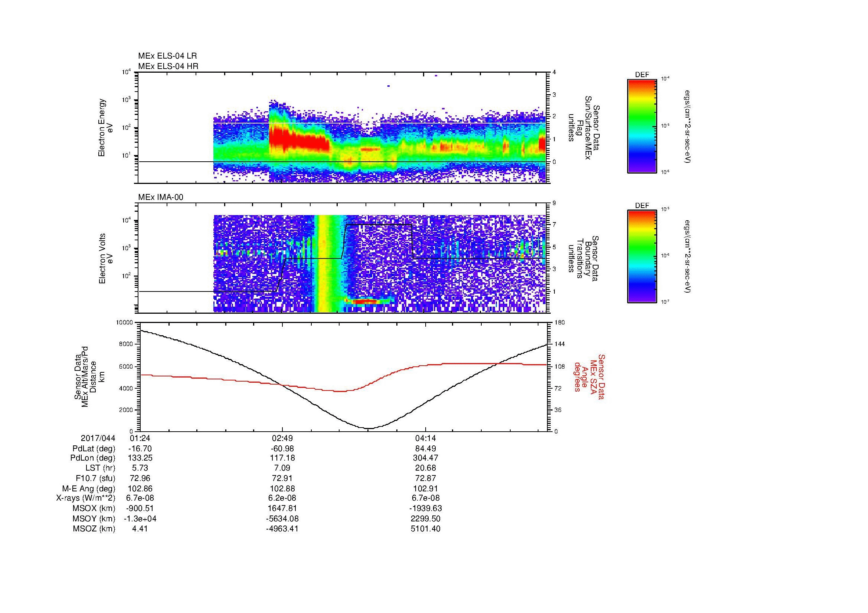The height and width of the screenshot is (613, 868).
Task: Click the 'MSOZ (km)' row label
Action: [94, 529]
